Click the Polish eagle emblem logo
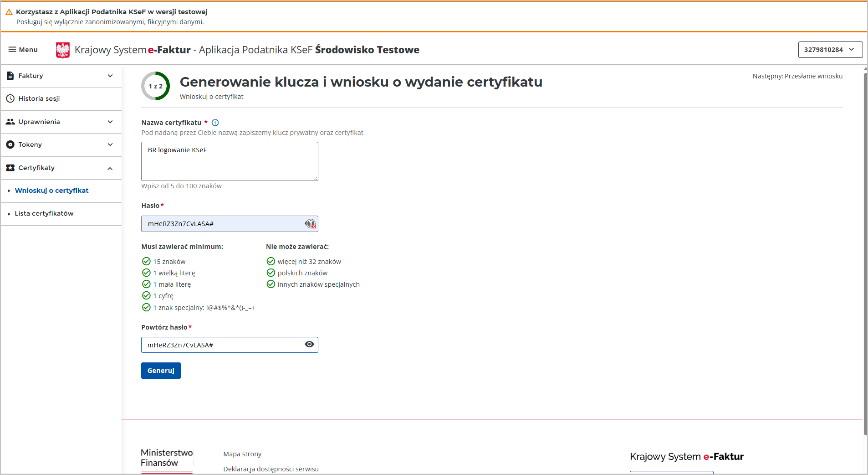868x475 pixels. (63, 50)
